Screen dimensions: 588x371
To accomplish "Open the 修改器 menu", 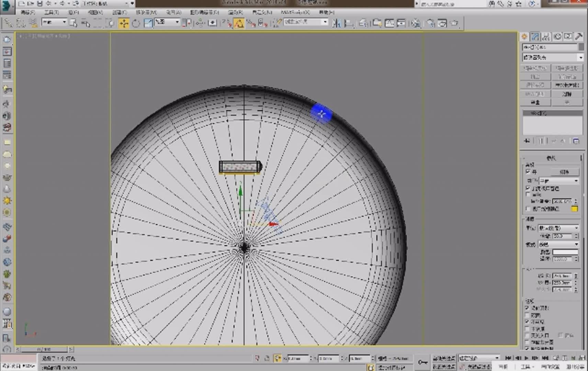I will coord(146,12).
